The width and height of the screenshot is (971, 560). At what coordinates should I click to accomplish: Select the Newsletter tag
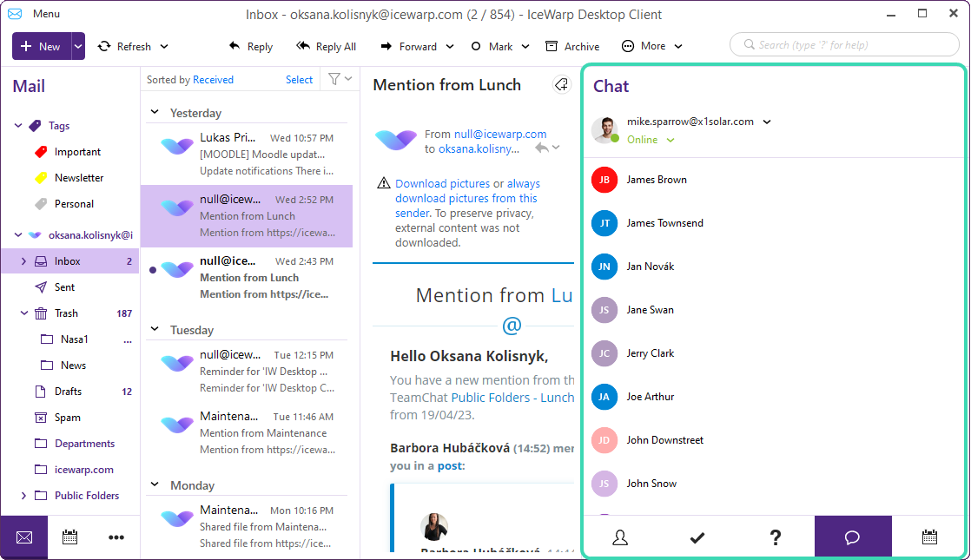(79, 178)
